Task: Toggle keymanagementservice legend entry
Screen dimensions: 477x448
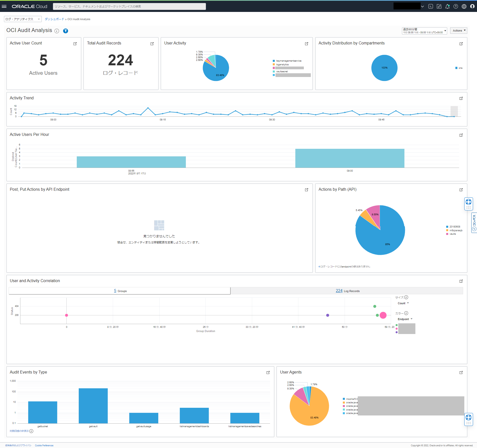Action: tap(288, 61)
